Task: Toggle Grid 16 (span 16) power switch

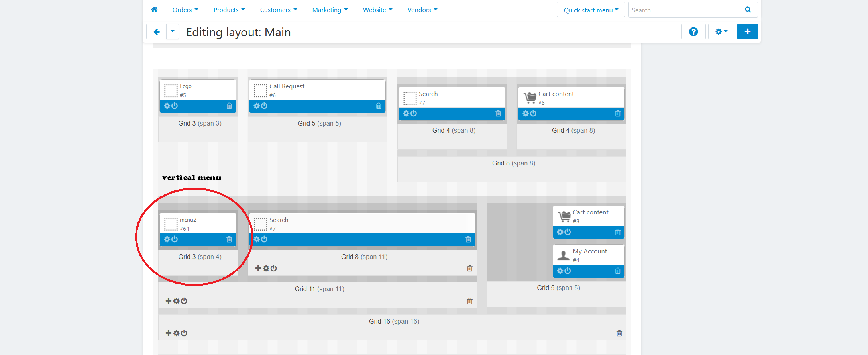Action: coord(184,333)
